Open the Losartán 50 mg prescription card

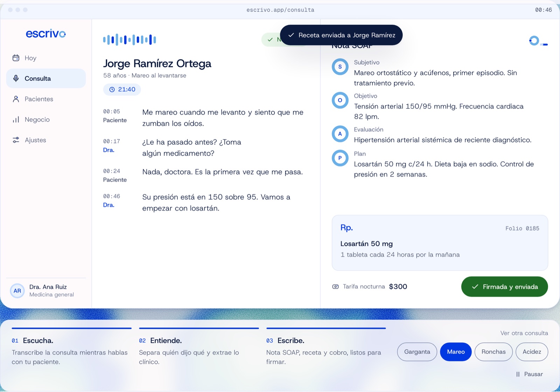point(440,243)
